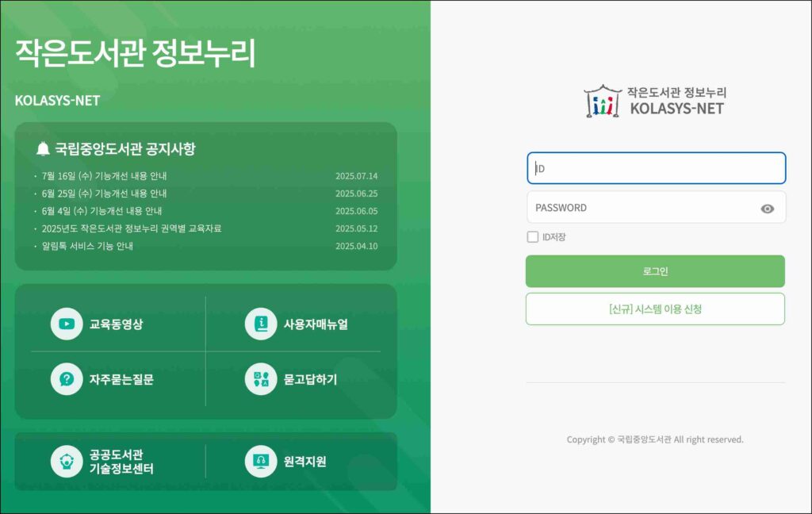Click the KOLASYS-NET subtitle under the main title
Screen dimensions: 812x514
57,101
